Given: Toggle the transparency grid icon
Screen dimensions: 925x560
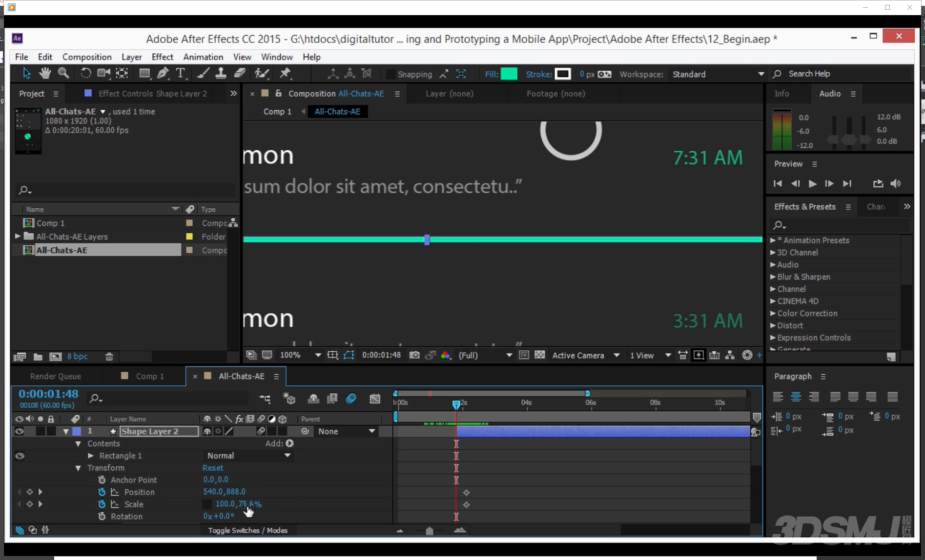Looking at the screenshot, I should 540,355.
